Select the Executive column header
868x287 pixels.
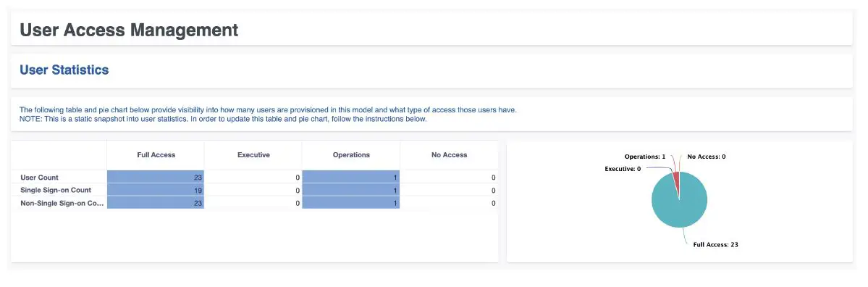253,155
